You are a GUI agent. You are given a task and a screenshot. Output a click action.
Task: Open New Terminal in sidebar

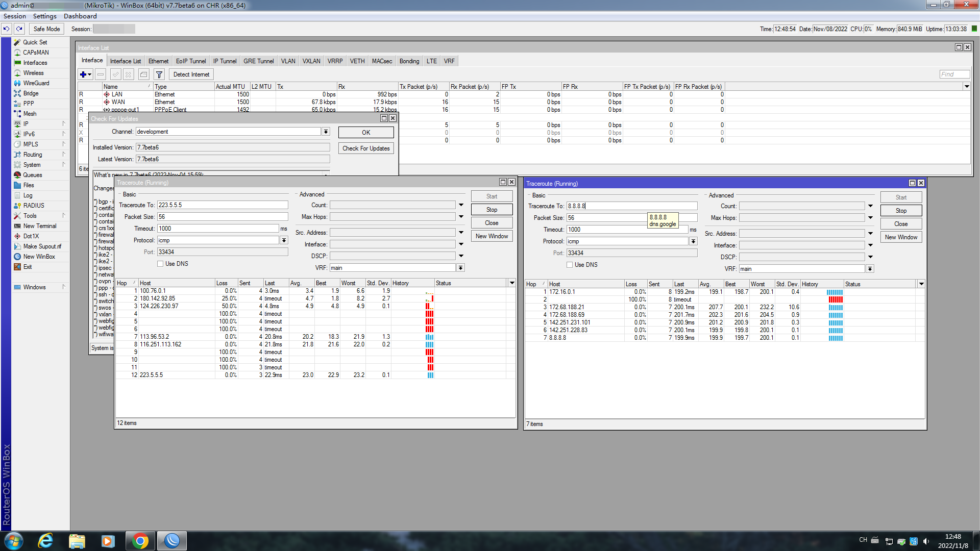[39, 226]
